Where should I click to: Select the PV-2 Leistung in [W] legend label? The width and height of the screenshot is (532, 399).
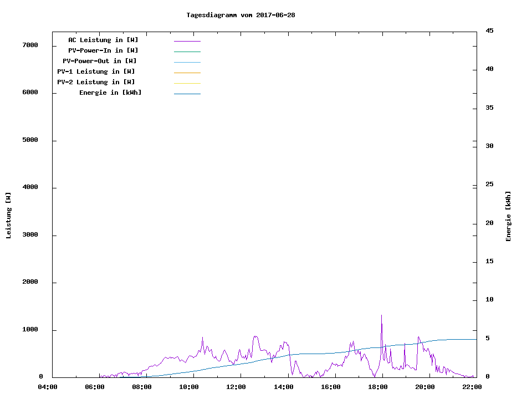[x=96, y=82]
